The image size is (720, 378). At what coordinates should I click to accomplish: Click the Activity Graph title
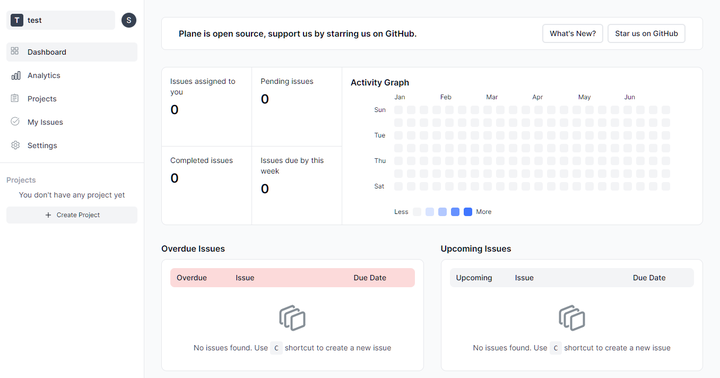[x=380, y=83]
